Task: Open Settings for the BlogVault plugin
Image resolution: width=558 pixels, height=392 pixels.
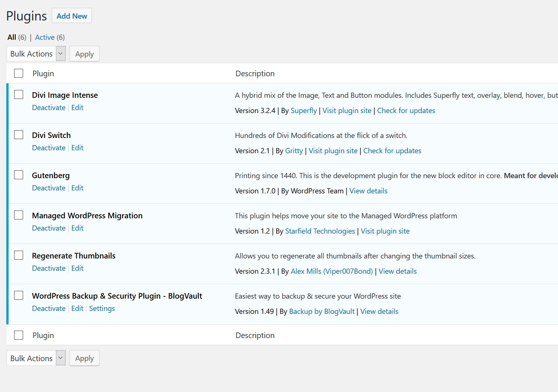Action: click(102, 309)
